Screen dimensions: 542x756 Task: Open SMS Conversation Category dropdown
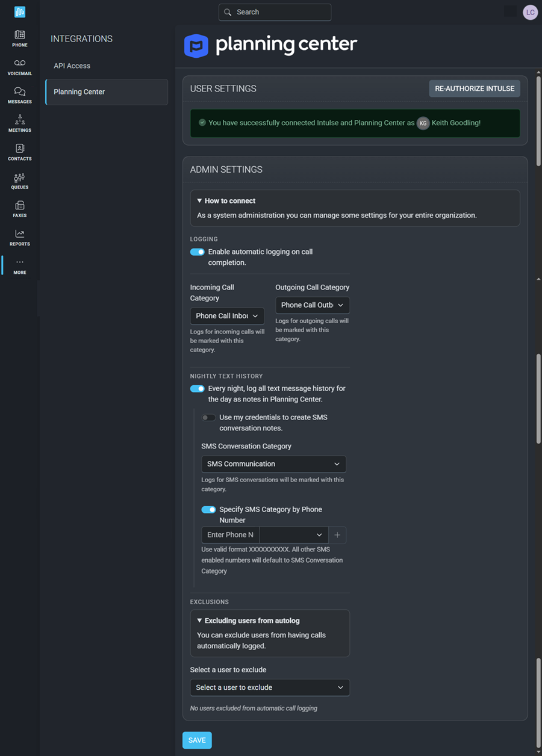pos(273,464)
